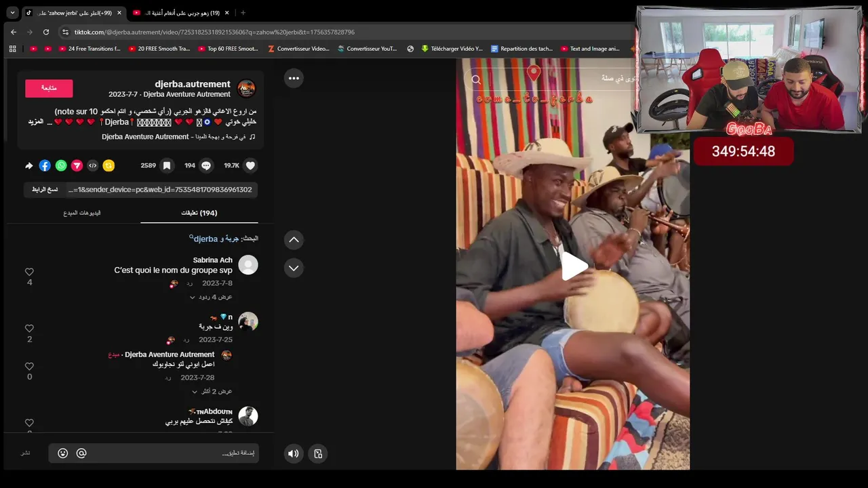Viewport: 868px width, 488px height.
Task: Open 'Top 60 FREE Smoot...' bookmark
Action: [x=228, y=49]
